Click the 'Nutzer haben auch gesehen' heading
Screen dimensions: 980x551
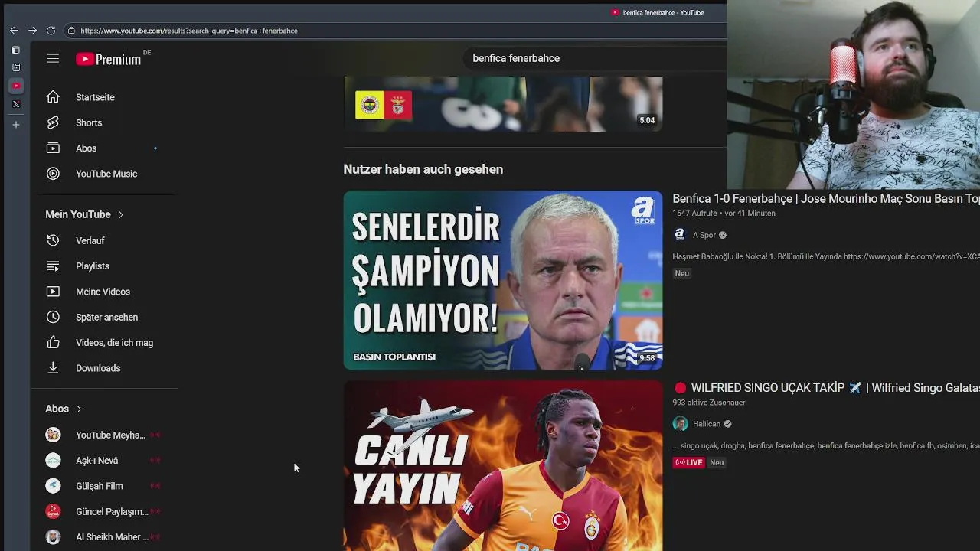(x=423, y=169)
